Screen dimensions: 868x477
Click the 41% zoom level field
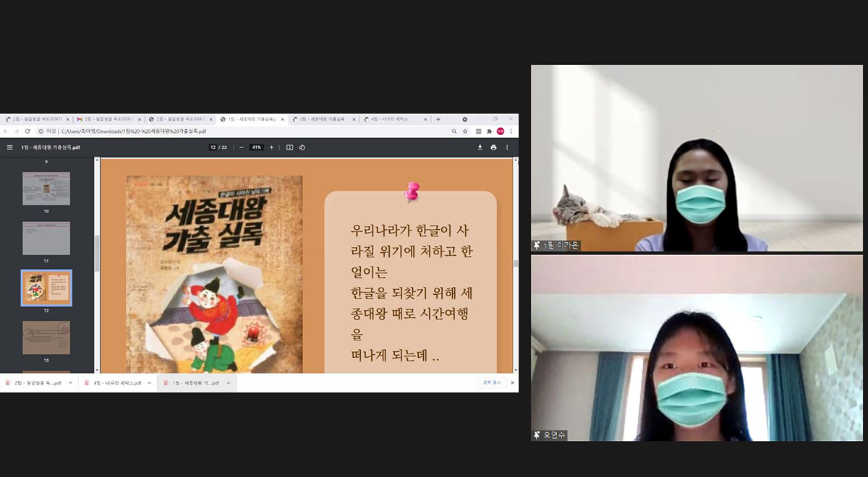(x=256, y=147)
